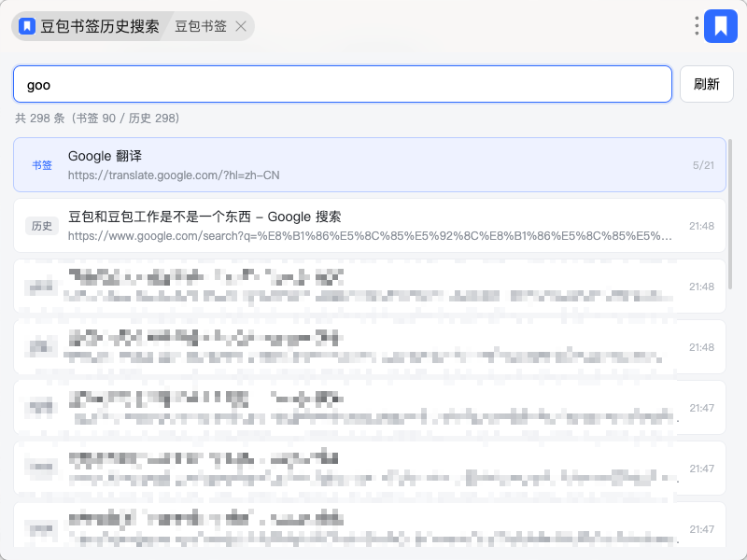Viewport: 747px width, 560px height.
Task: Click the 书签 label on the first result
Action: 42,165
